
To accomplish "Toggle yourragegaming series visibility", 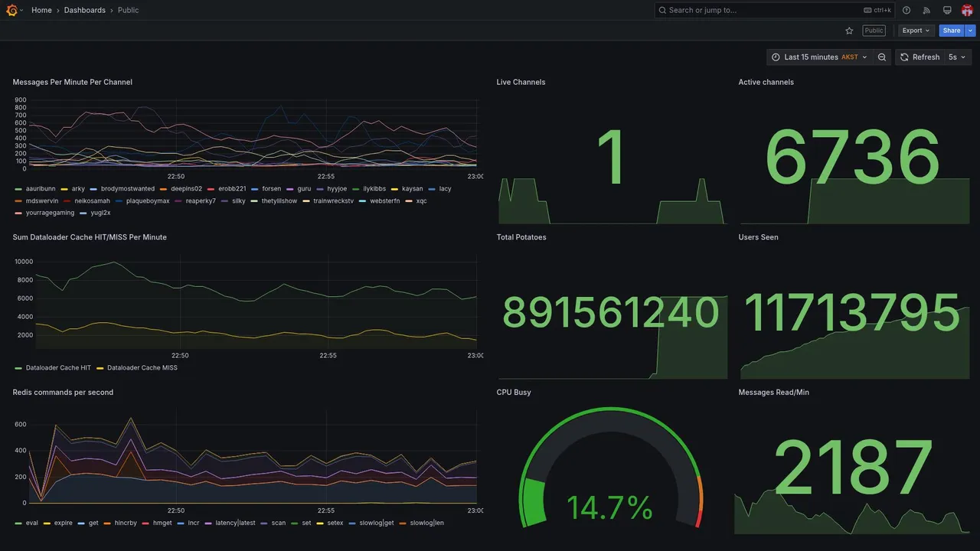I will pyautogui.click(x=50, y=213).
